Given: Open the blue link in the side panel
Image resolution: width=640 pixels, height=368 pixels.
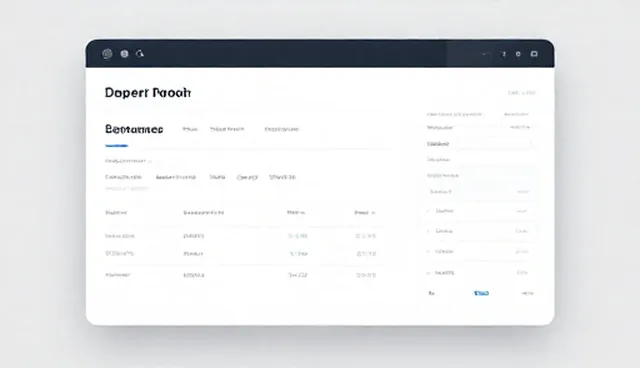Looking at the screenshot, I should 481,293.
